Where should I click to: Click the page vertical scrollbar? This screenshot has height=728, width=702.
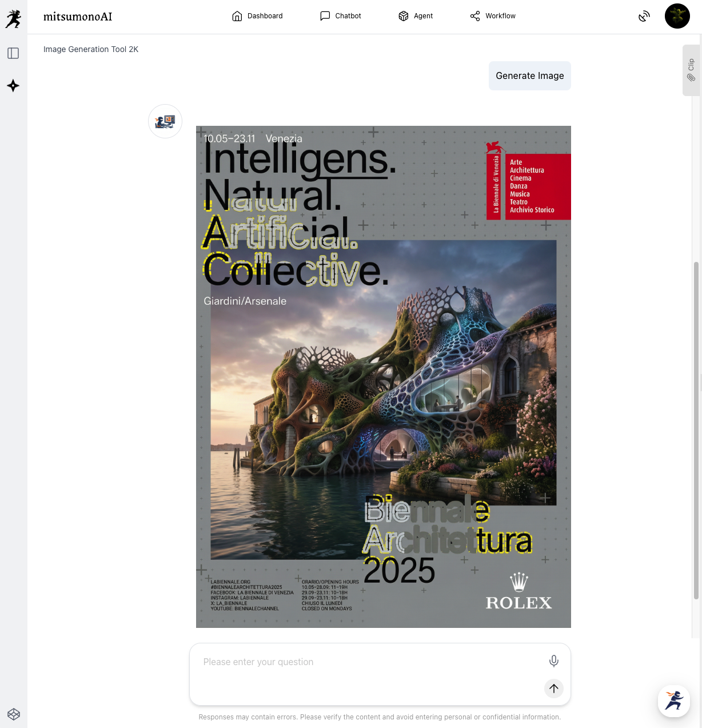696,430
